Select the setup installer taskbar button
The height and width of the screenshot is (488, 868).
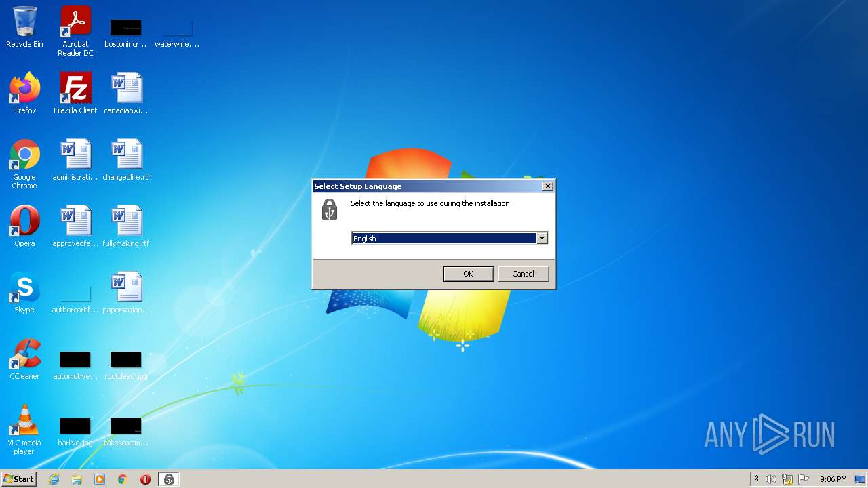click(169, 479)
